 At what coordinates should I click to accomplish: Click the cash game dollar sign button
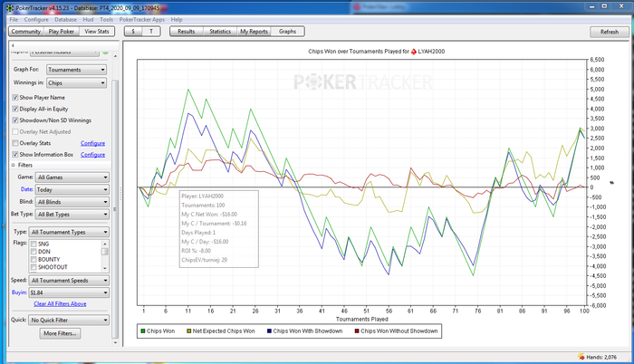tap(133, 31)
